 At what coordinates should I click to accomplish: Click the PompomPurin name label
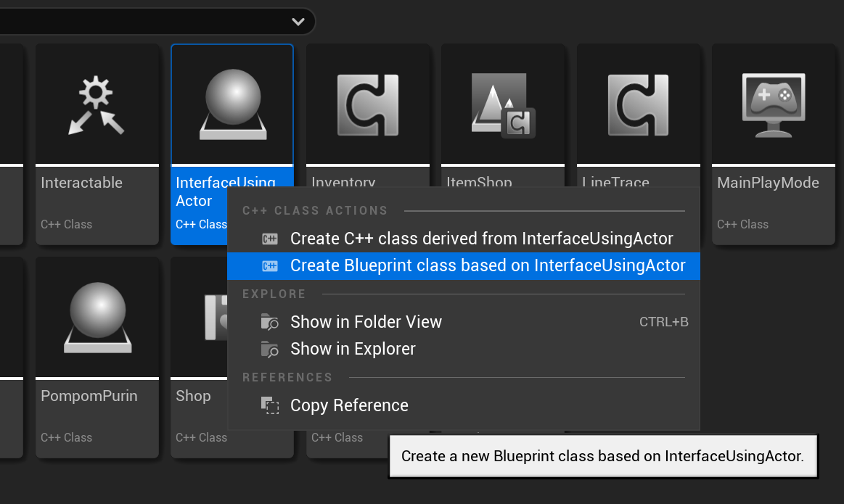[89, 396]
